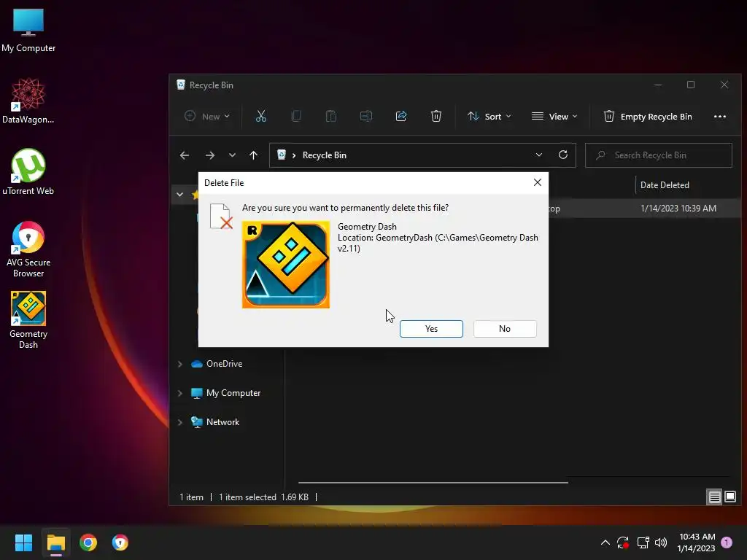Switch to large icons view in status bar

tap(729, 497)
